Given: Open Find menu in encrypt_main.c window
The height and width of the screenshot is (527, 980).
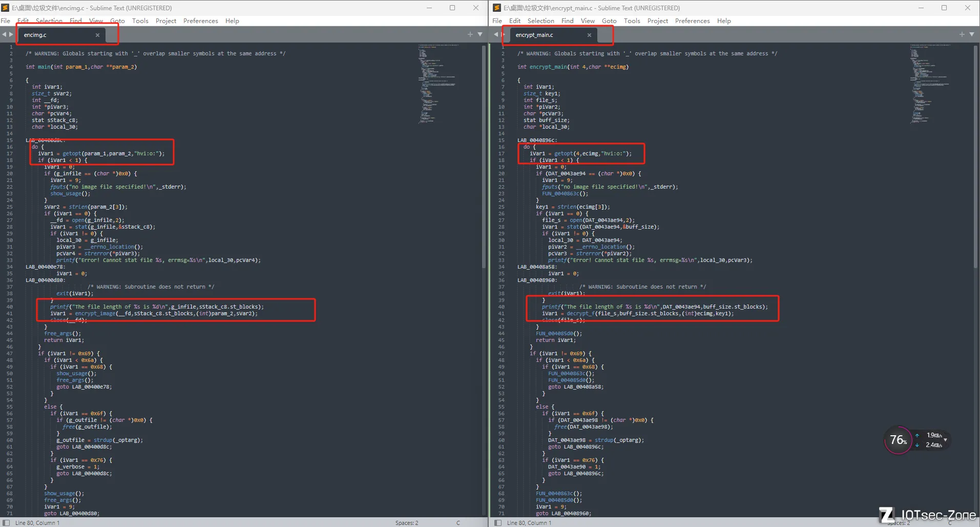Looking at the screenshot, I should point(568,21).
